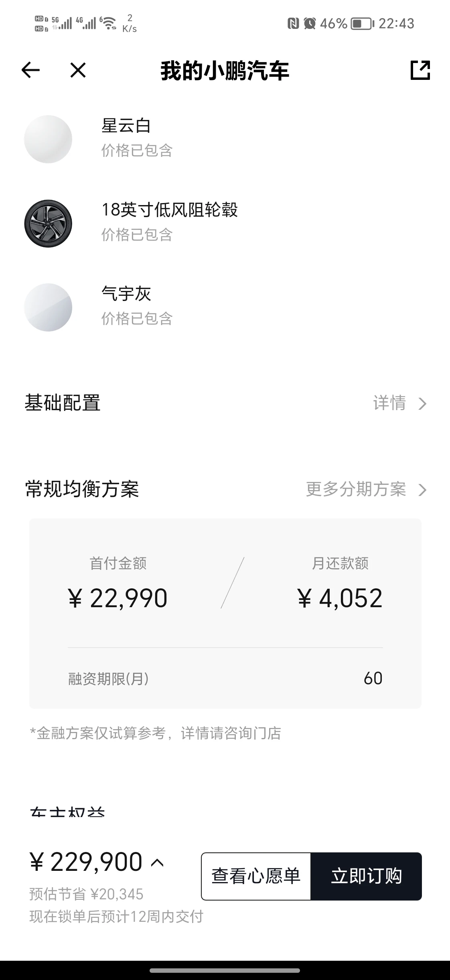
Task: Tap the Wi-Fi status icon
Action: tap(108, 23)
